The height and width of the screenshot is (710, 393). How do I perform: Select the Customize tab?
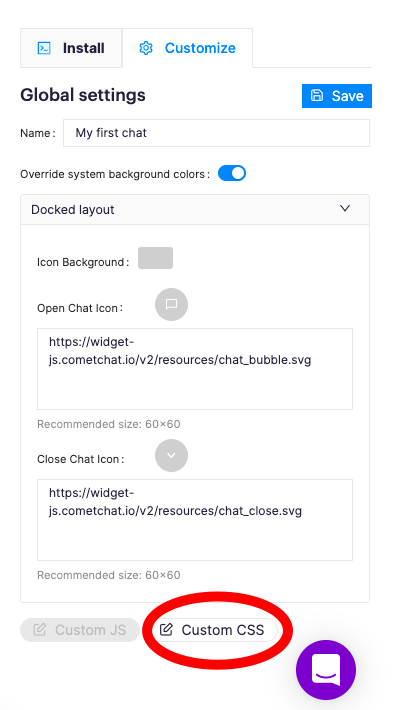click(187, 48)
